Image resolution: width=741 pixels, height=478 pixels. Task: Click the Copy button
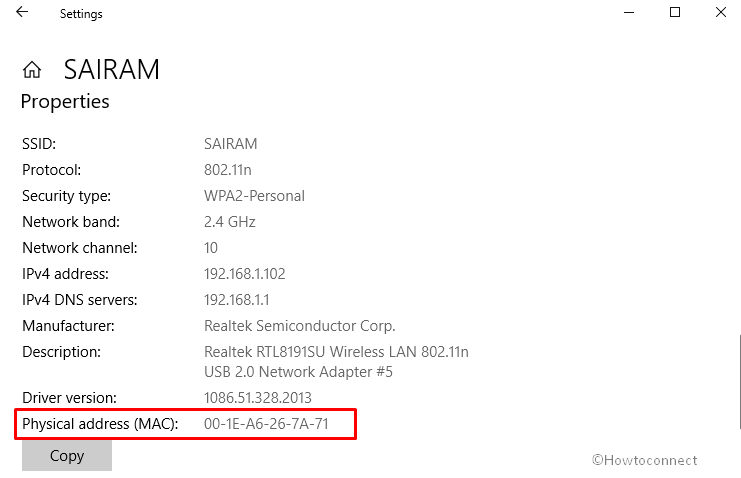[x=67, y=456]
